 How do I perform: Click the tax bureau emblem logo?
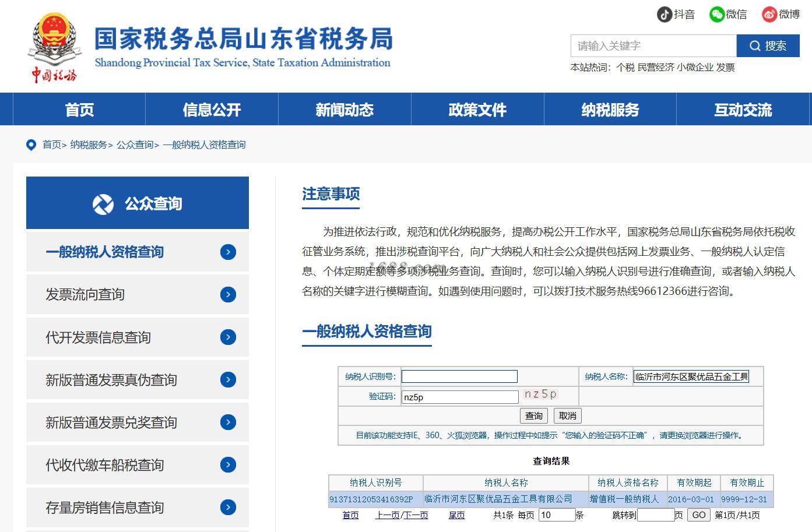point(54,48)
